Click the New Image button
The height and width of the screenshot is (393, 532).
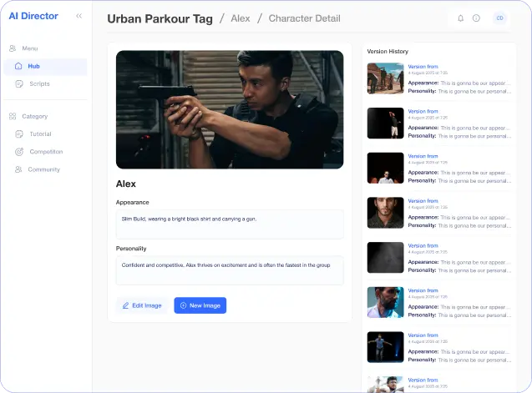[200, 305]
